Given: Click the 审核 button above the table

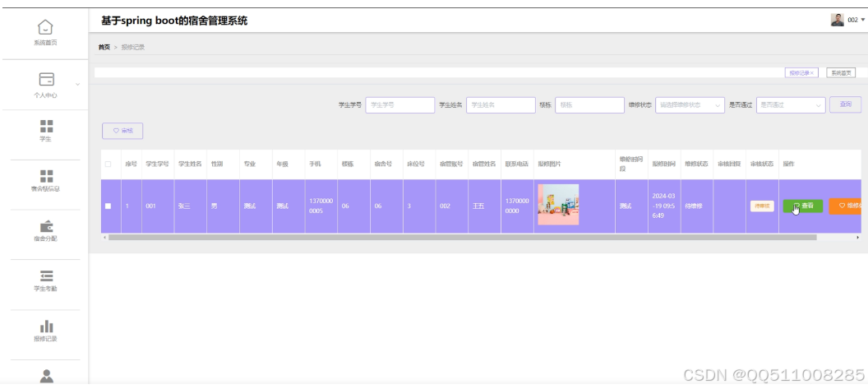Looking at the screenshot, I should coord(122,131).
